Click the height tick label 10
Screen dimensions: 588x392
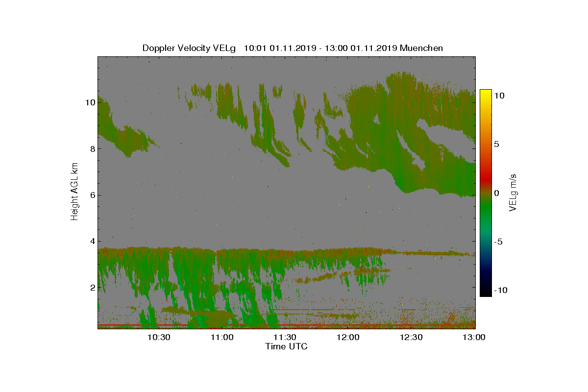90,102
